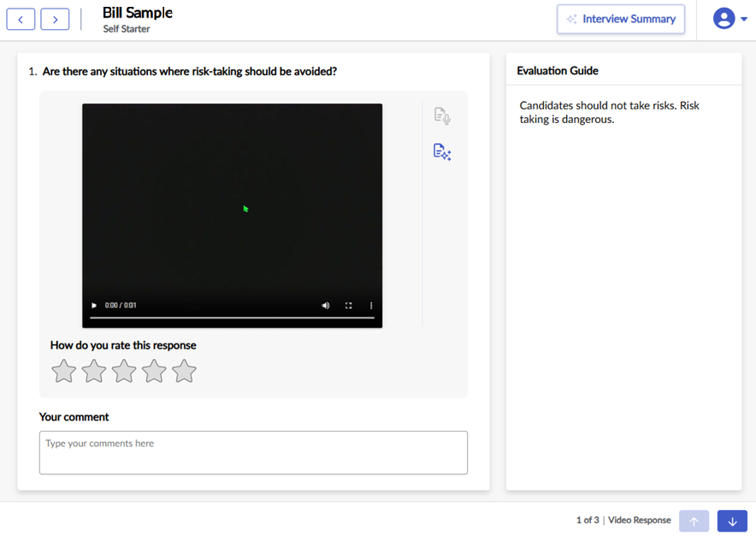Open the audio transcript icon

442,116
